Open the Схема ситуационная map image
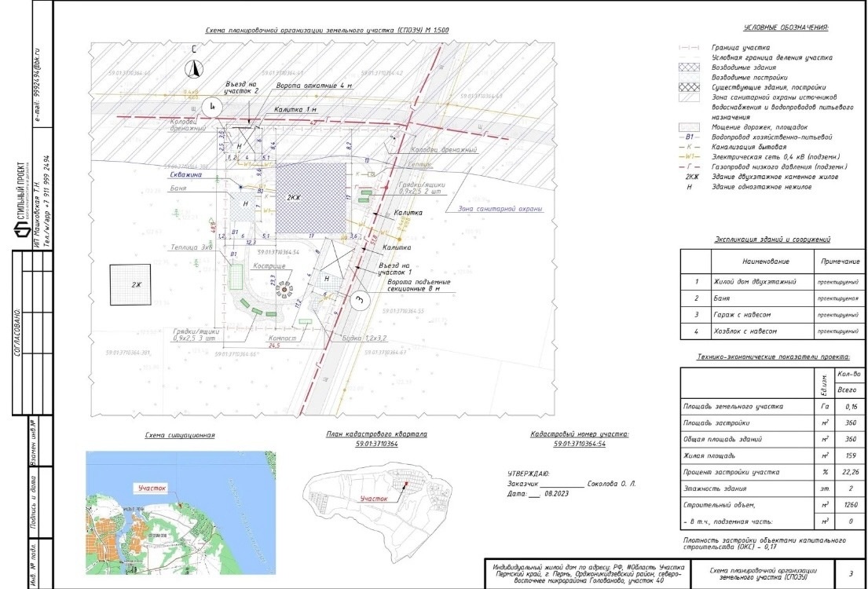 coord(181,513)
